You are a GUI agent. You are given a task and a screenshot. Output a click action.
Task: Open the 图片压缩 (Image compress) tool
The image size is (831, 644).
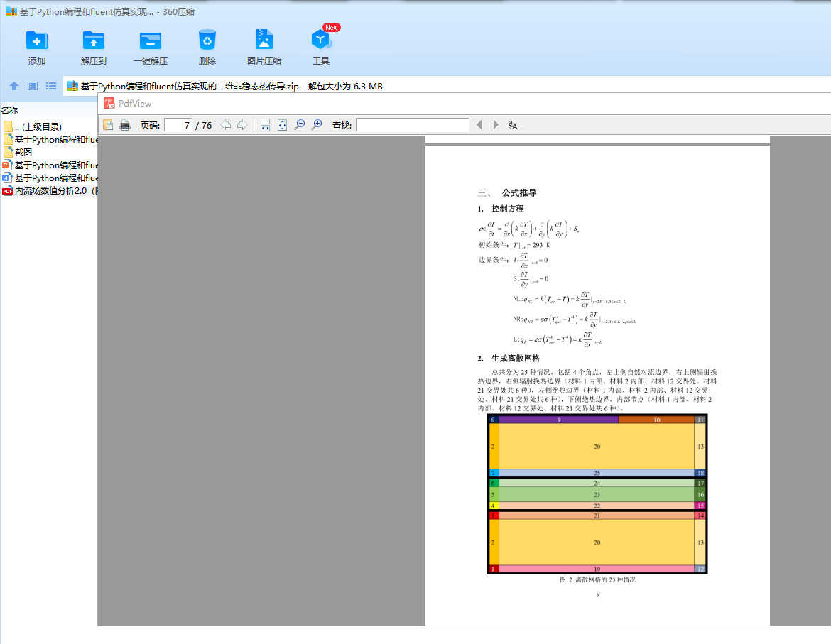[x=264, y=47]
